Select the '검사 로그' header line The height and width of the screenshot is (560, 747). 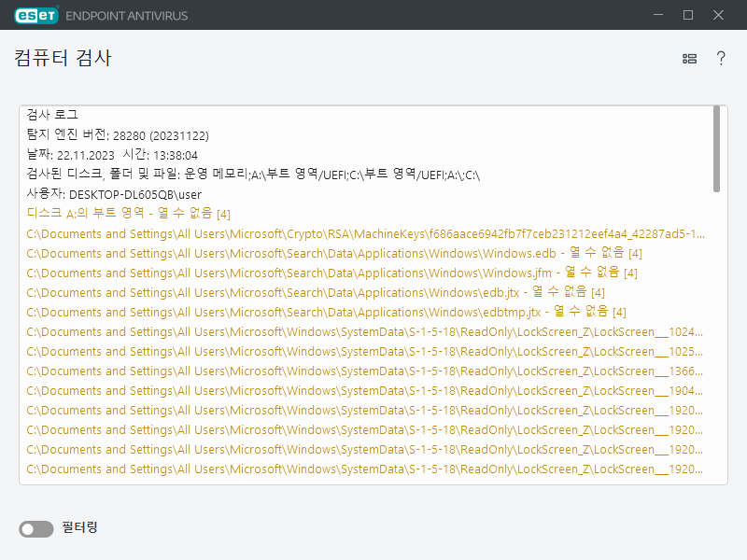[52, 115]
